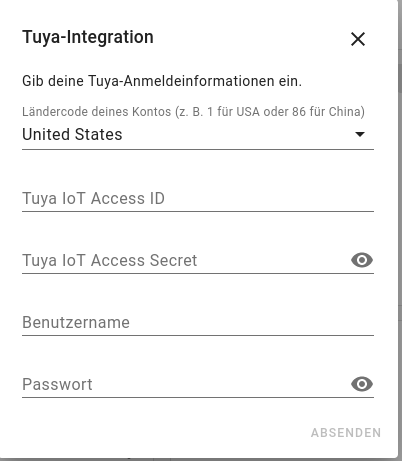Click the underline below the Access Secret field
The height and width of the screenshot is (461, 402).
tap(198, 273)
